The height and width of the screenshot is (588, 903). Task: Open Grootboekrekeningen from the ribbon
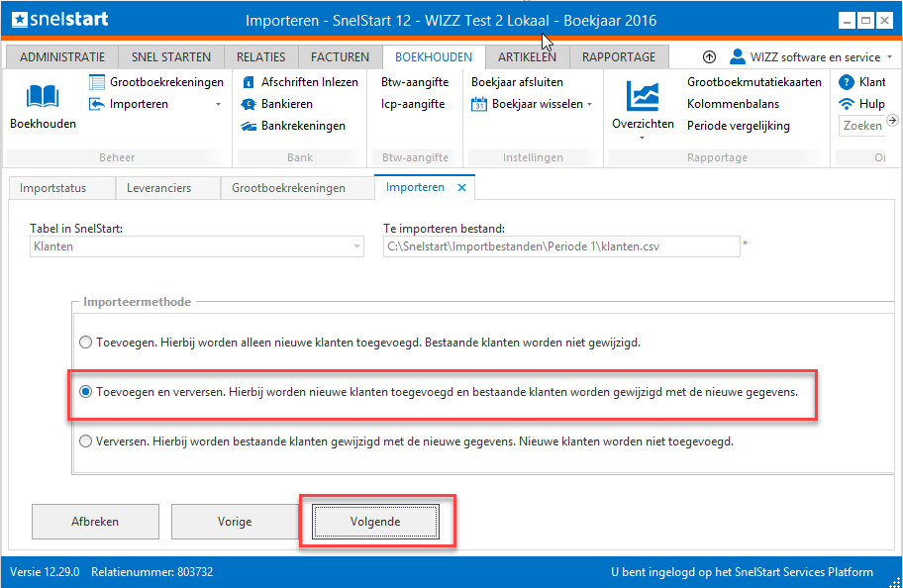[165, 82]
